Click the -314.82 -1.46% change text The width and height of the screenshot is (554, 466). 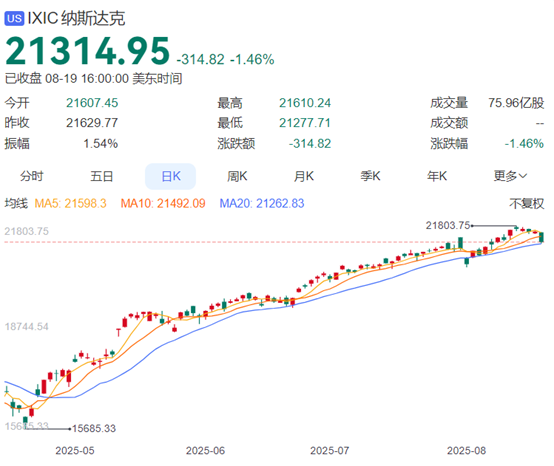coord(225,59)
